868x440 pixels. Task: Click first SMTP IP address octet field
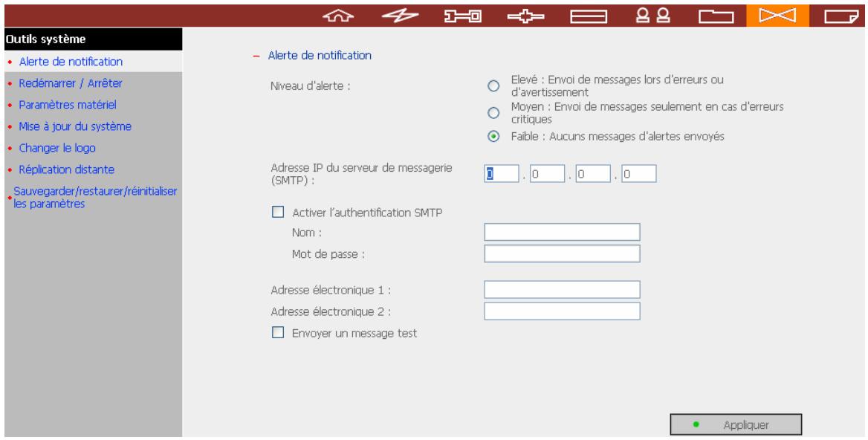(502, 174)
